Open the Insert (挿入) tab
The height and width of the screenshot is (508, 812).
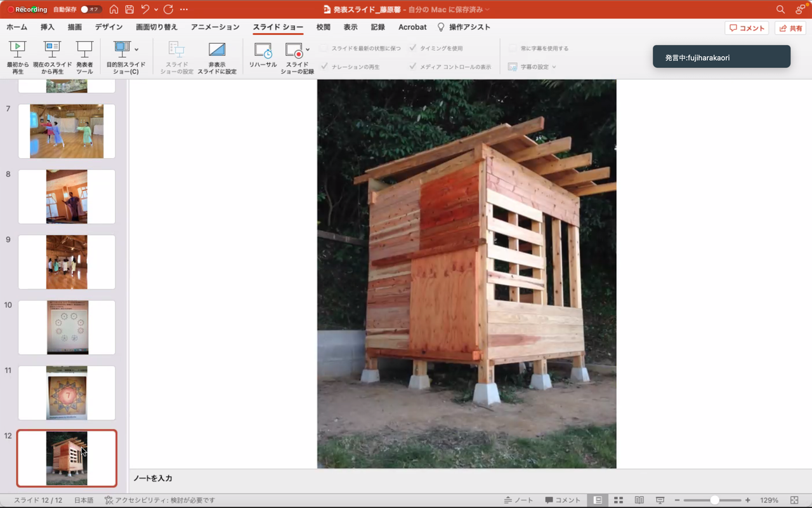(48, 27)
